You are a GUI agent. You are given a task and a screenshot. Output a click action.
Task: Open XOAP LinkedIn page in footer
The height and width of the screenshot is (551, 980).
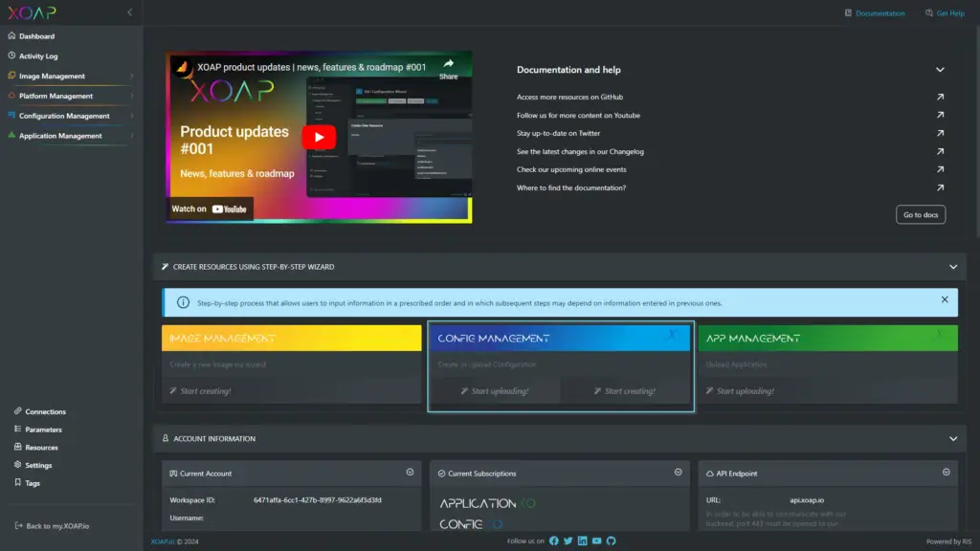tap(583, 541)
